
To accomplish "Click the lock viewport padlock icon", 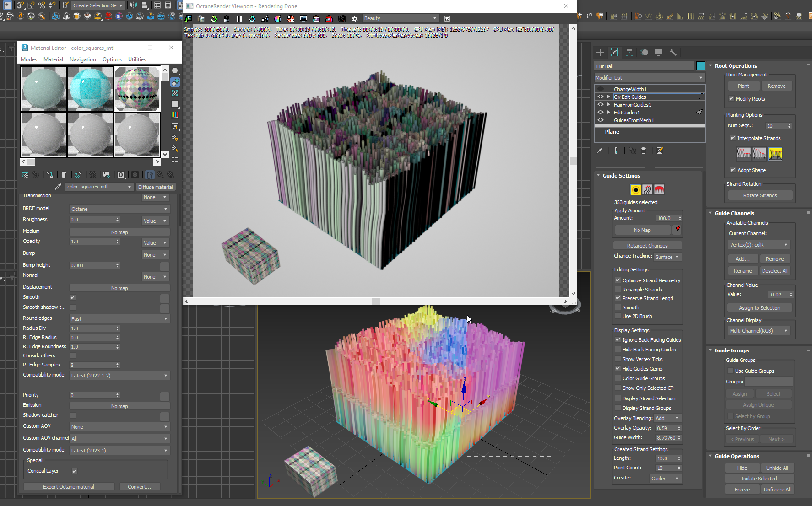I will coord(227,19).
